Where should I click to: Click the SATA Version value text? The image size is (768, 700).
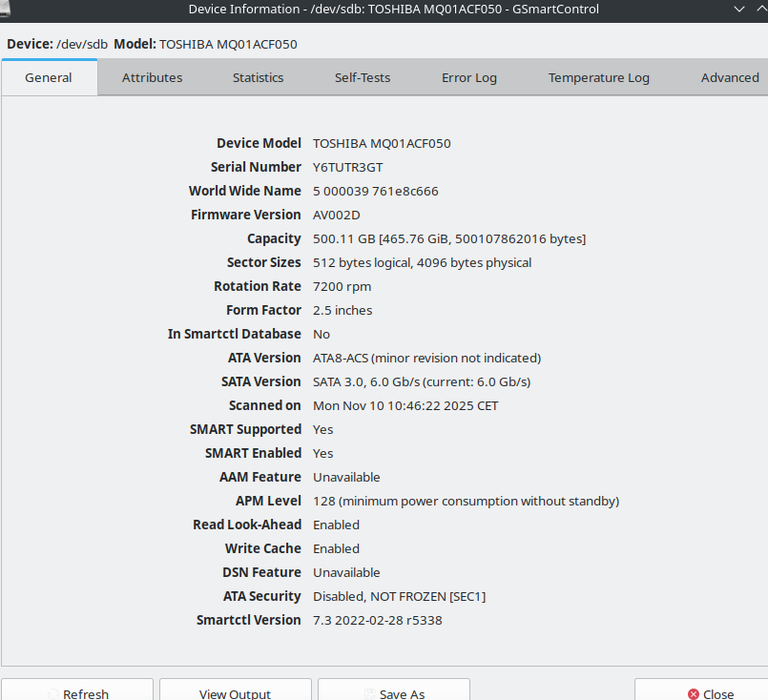click(421, 381)
